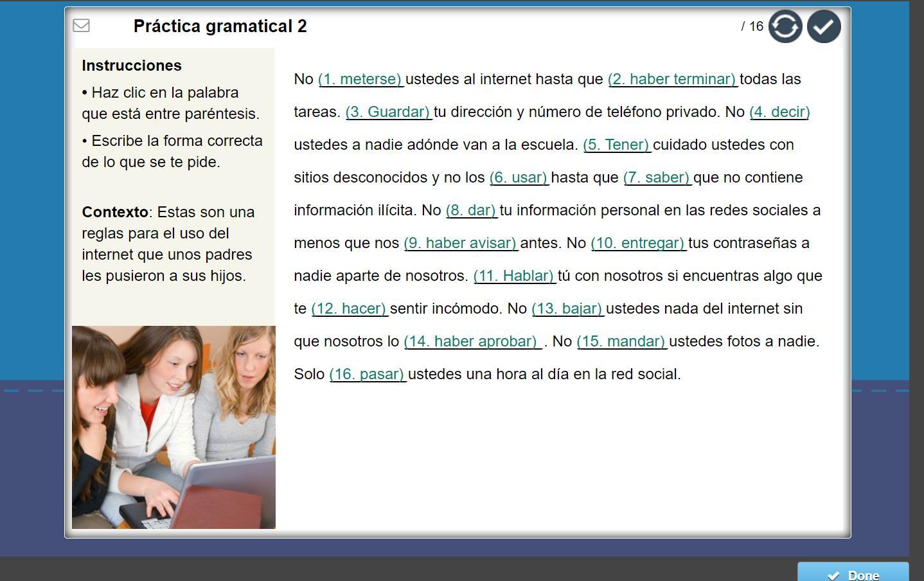Click blank (7. saber)
924x581 pixels.
[656, 177]
